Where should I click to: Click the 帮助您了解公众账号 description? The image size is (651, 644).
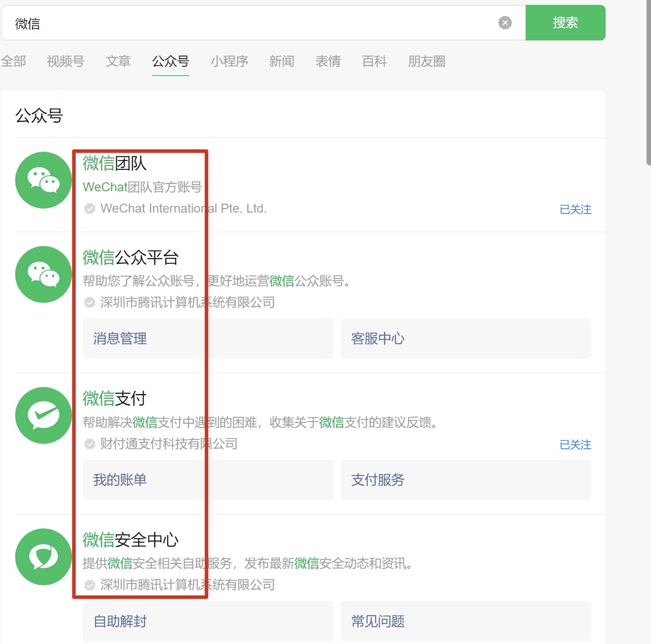click(x=218, y=281)
